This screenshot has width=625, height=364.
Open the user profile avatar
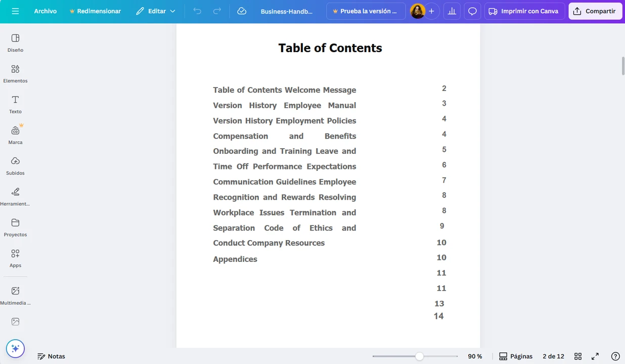(418, 11)
